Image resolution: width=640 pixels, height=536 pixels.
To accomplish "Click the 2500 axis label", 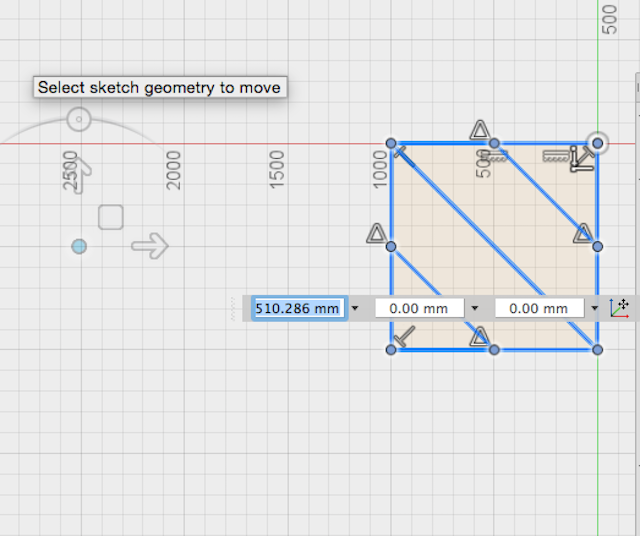I will 70,170.
